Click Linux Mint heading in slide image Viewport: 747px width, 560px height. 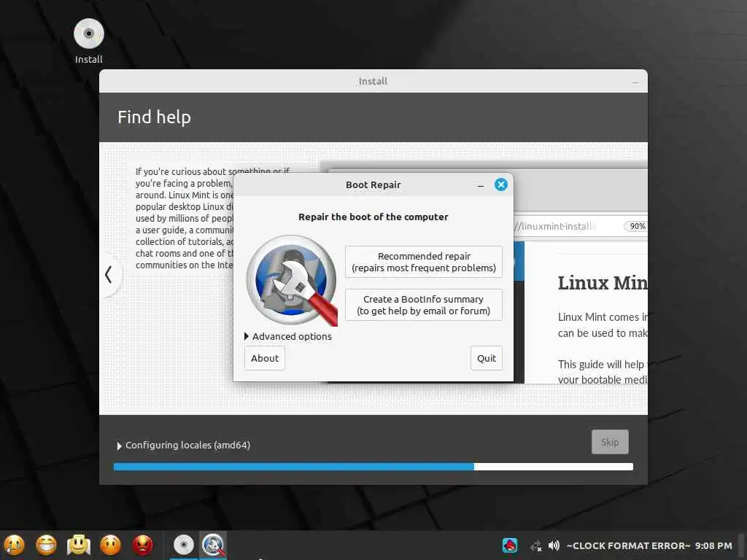(603, 283)
